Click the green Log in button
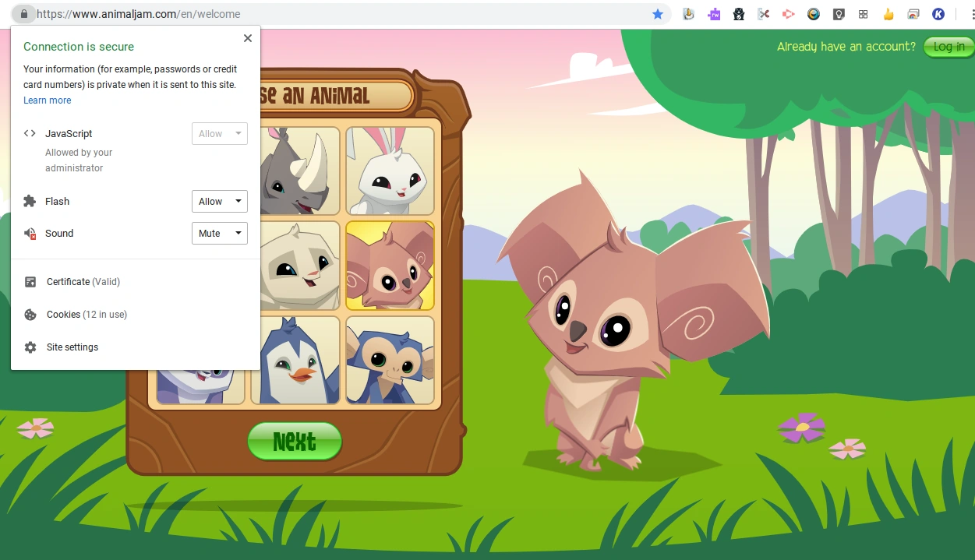 [949, 47]
